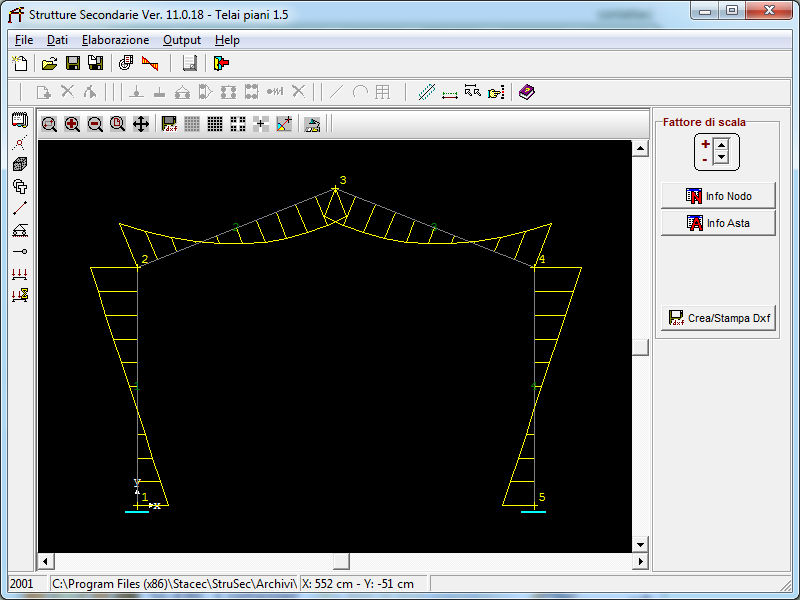Open the distributed loads icon in sidebar
Viewport: 800px width, 600px height.
[20, 274]
